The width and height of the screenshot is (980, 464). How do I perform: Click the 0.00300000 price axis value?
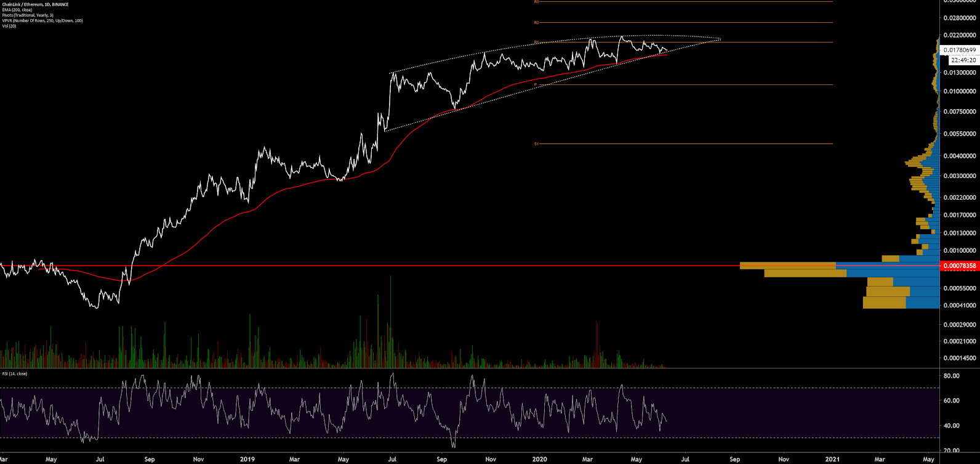960,176
